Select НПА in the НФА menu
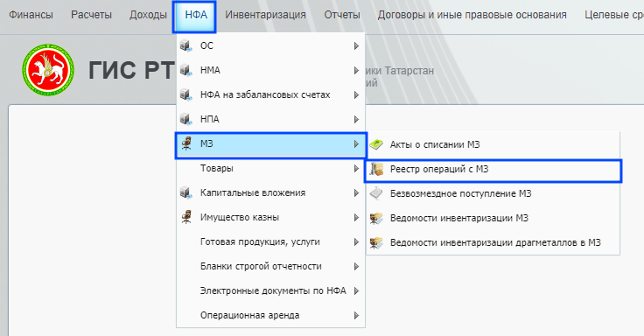 click(270, 120)
